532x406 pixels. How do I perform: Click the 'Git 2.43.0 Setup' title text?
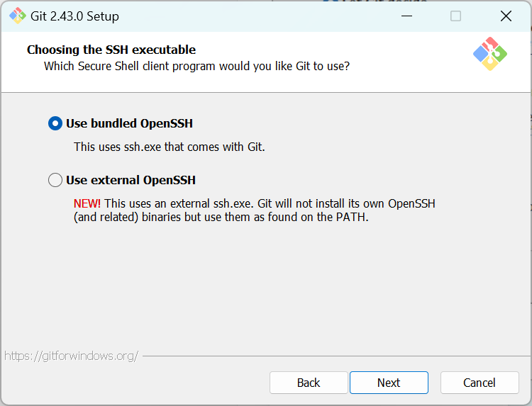click(75, 16)
